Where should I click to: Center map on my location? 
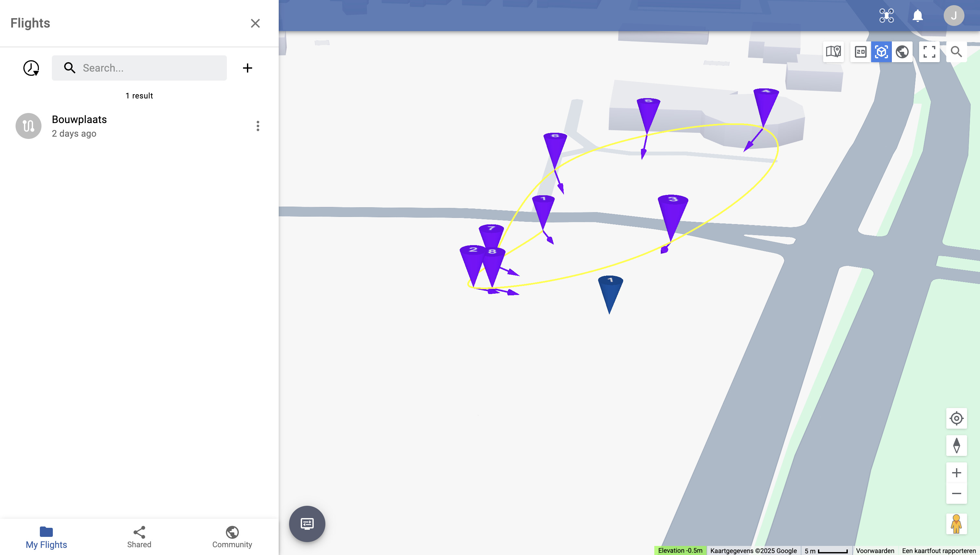click(956, 418)
